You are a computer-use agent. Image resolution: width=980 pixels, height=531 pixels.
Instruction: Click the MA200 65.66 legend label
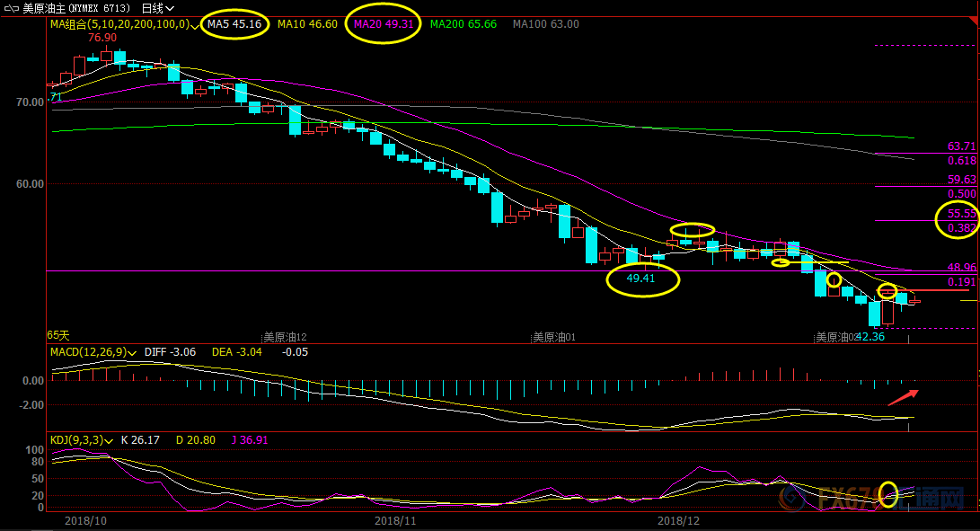pos(464,24)
